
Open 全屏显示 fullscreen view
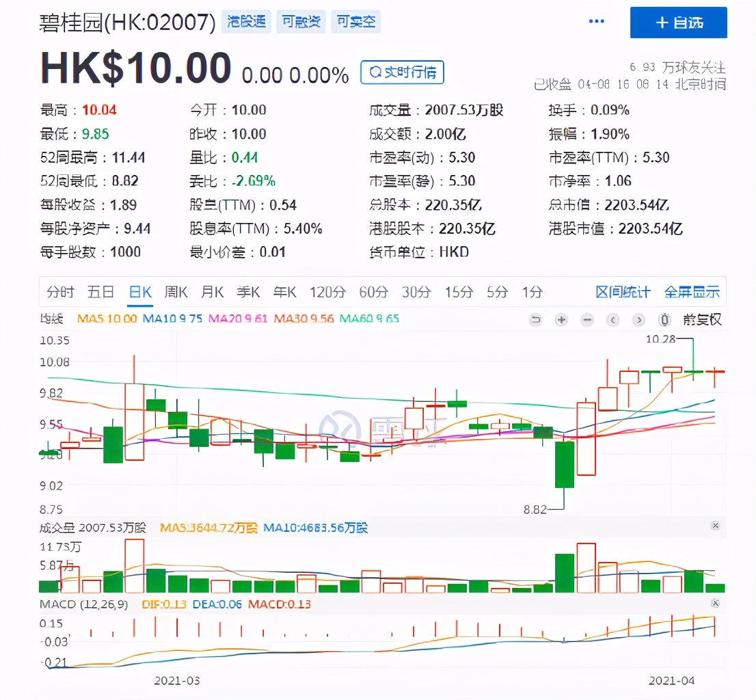(x=692, y=292)
